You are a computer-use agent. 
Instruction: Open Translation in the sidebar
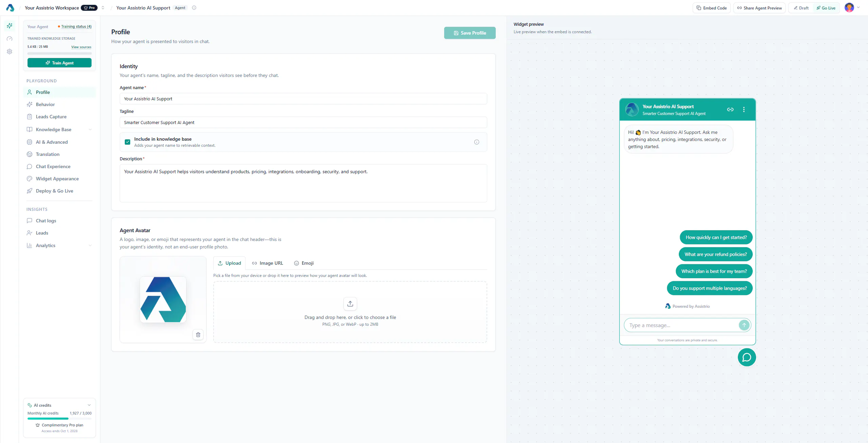coord(59,154)
